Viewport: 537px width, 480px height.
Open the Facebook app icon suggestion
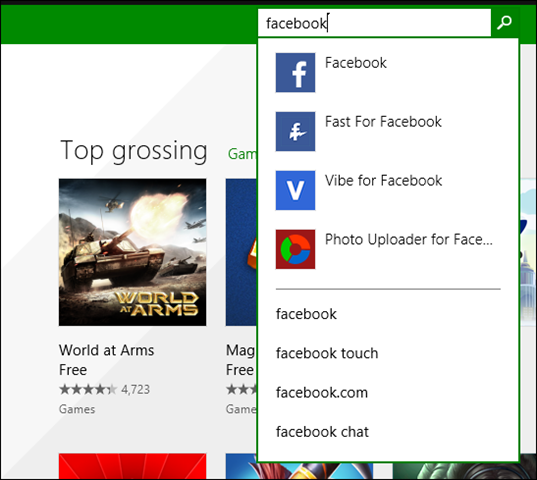[295, 73]
